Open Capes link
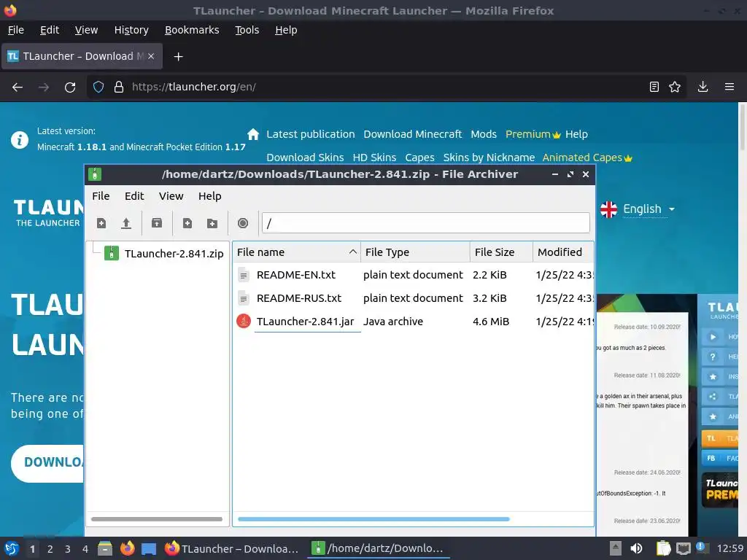The image size is (747, 560). tap(419, 157)
